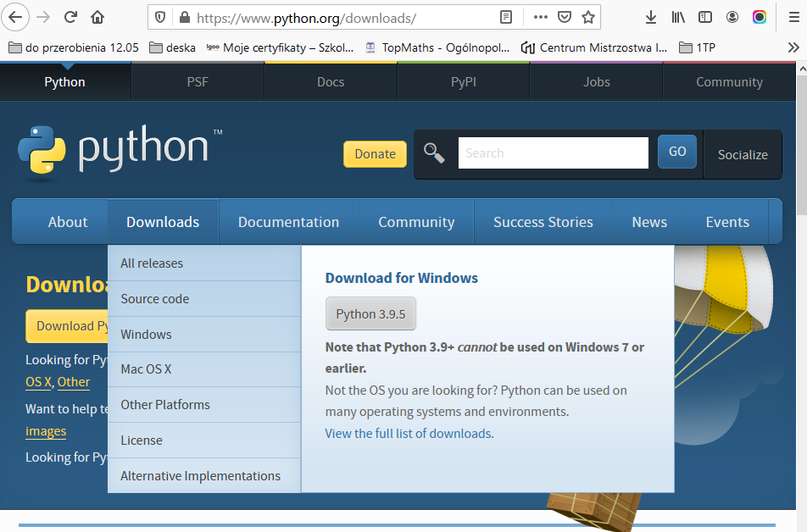Open the News navigation menu

649,222
